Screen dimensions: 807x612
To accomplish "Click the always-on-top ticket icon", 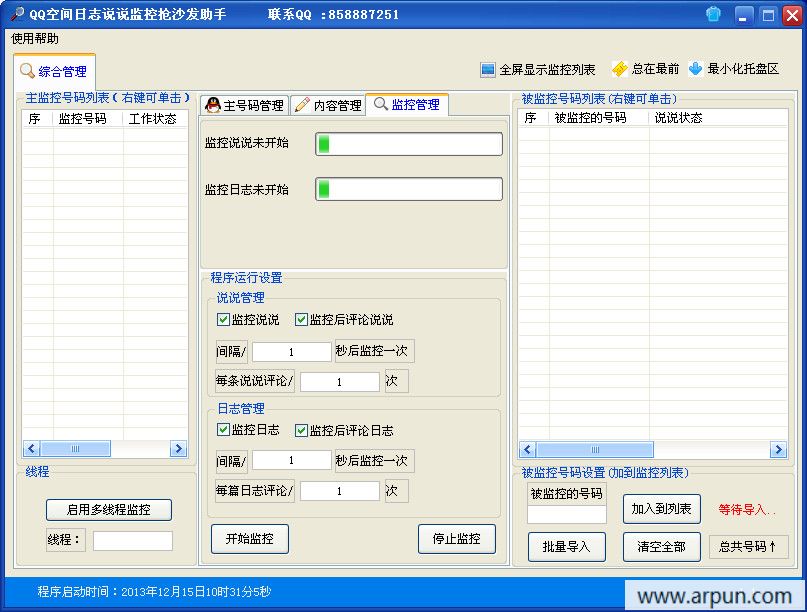I will (620, 69).
